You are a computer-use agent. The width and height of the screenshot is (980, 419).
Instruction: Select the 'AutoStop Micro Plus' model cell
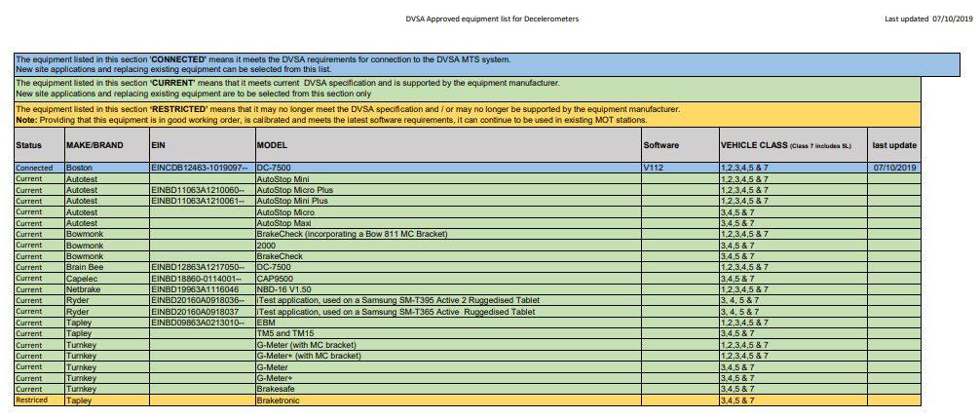pos(449,190)
